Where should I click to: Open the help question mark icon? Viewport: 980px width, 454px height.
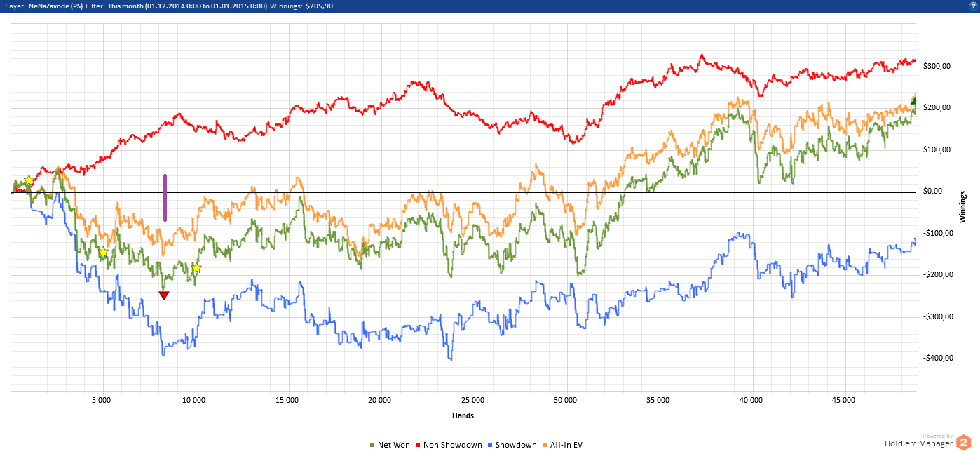click(x=973, y=5)
